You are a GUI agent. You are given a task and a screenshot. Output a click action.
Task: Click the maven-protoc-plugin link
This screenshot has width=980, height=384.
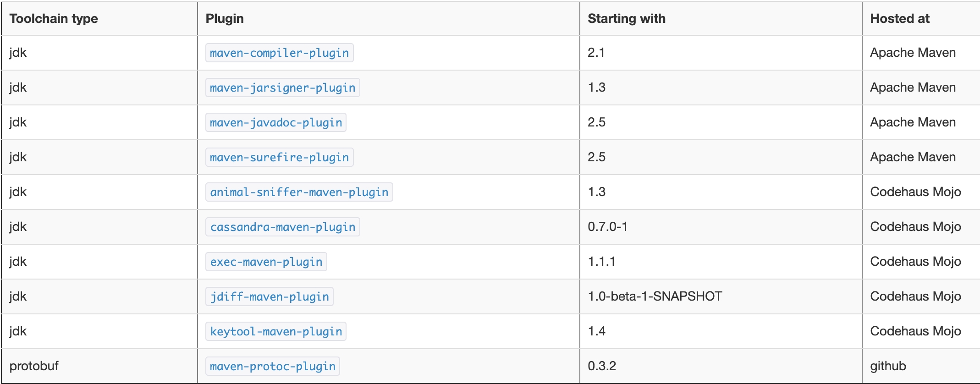tap(272, 367)
